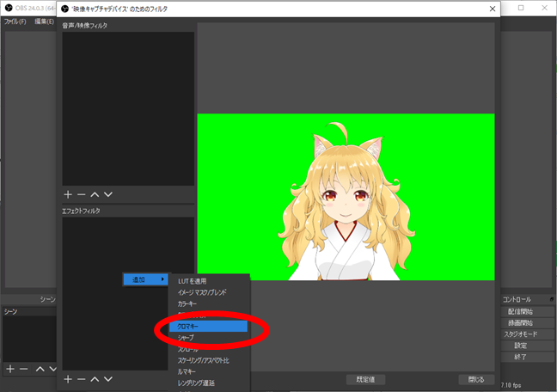Click the green-screen avatar preview
This screenshot has width=557, height=392.
346,197
